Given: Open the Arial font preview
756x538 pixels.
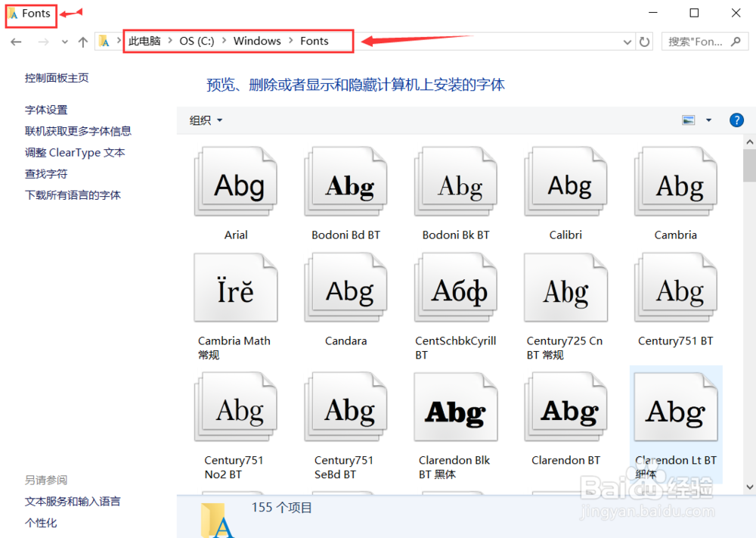Looking at the screenshot, I should [x=235, y=182].
